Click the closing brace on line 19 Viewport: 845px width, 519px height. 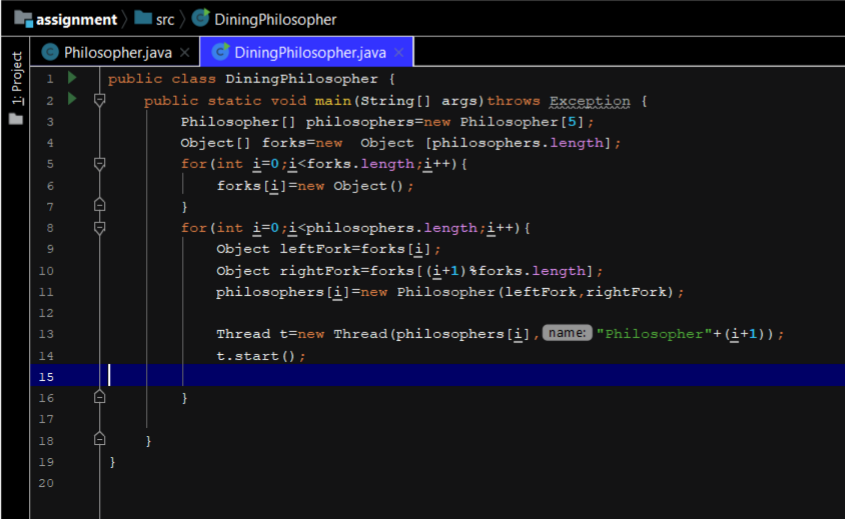(x=112, y=462)
